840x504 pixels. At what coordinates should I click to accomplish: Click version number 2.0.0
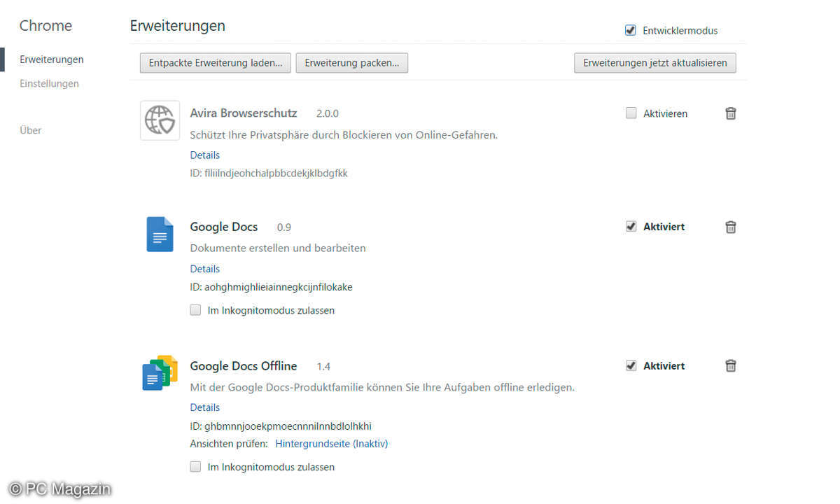(x=328, y=113)
